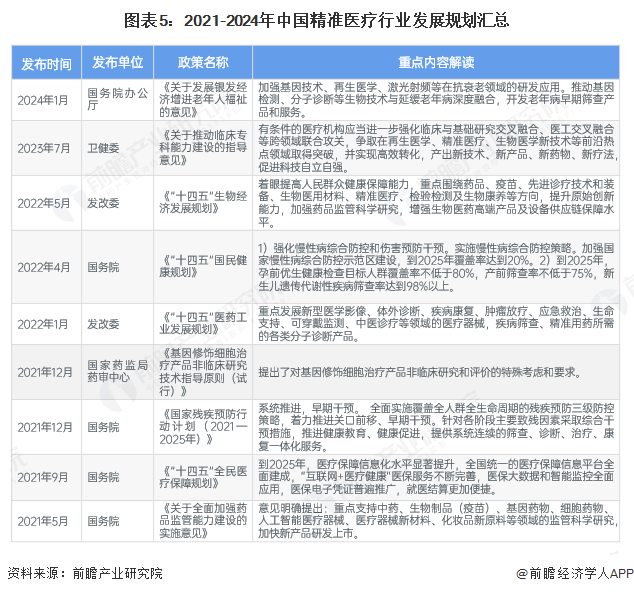
Task: Click the chart title 图表5
Action: pyautogui.click(x=316, y=20)
